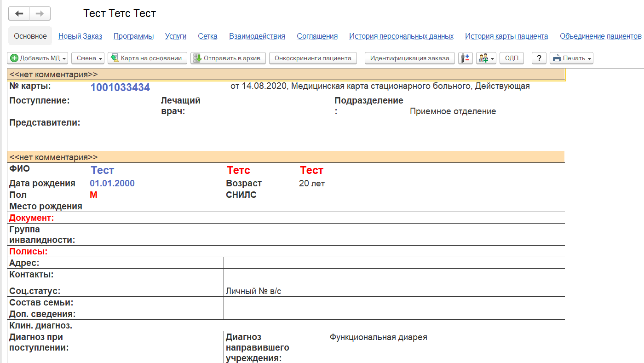Open the Соглашения tab
The image size is (644, 363).
[317, 36]
